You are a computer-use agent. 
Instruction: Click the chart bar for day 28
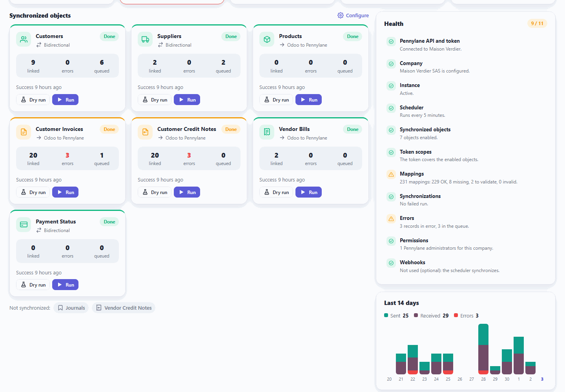[x=483, y=349]
